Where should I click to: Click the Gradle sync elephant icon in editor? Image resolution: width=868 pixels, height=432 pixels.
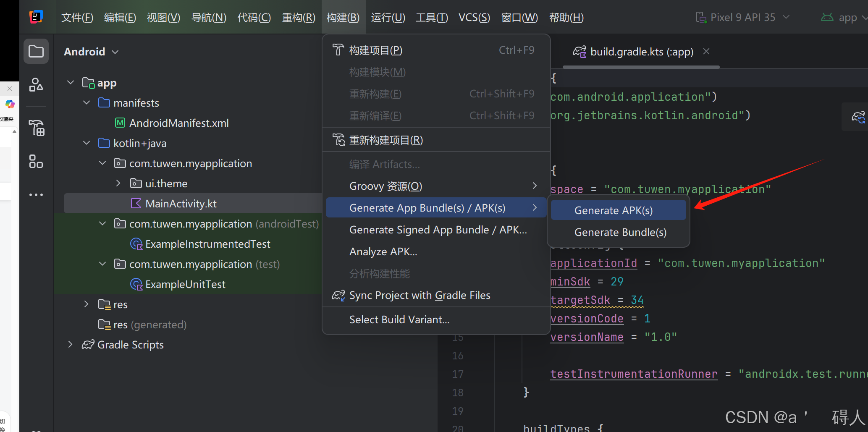tap(858, 117)
